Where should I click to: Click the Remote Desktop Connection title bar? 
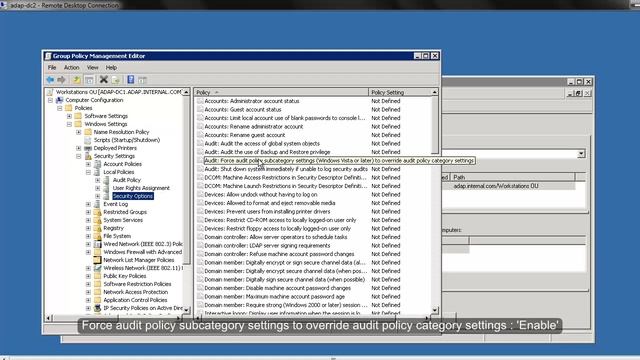point(320,5)
